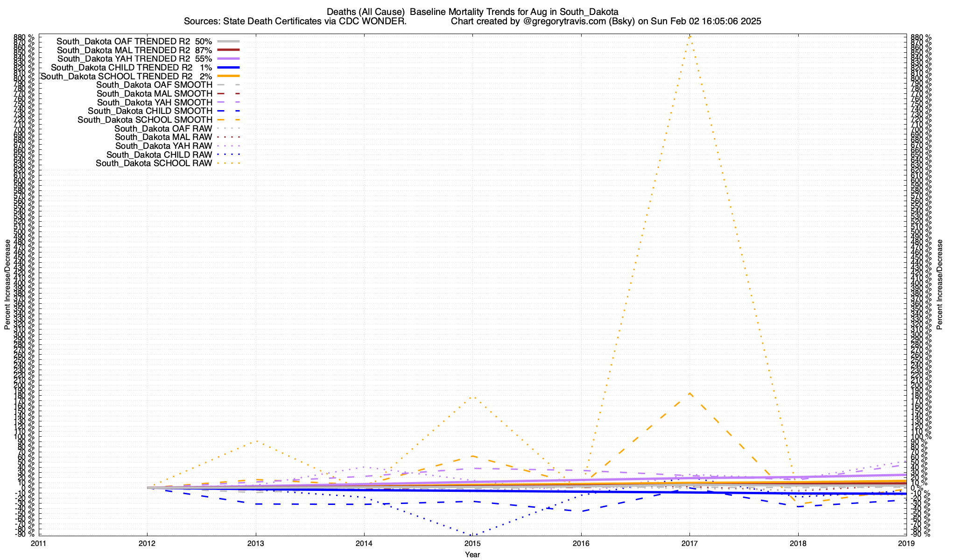This screenshot has width=956, height=560.
Task: Click the South_Dakota CHILD RAW legend label
Action: (x=159, y=155)
